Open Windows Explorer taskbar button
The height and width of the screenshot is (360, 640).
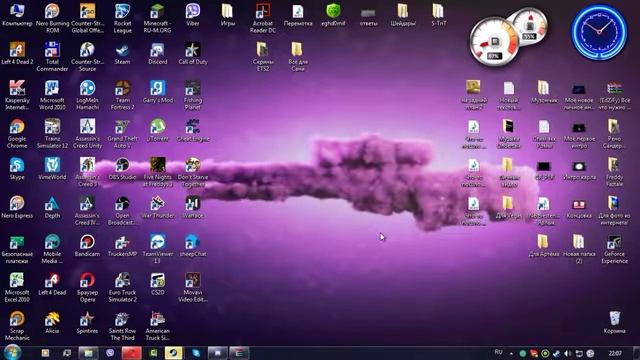click(89, 353)
